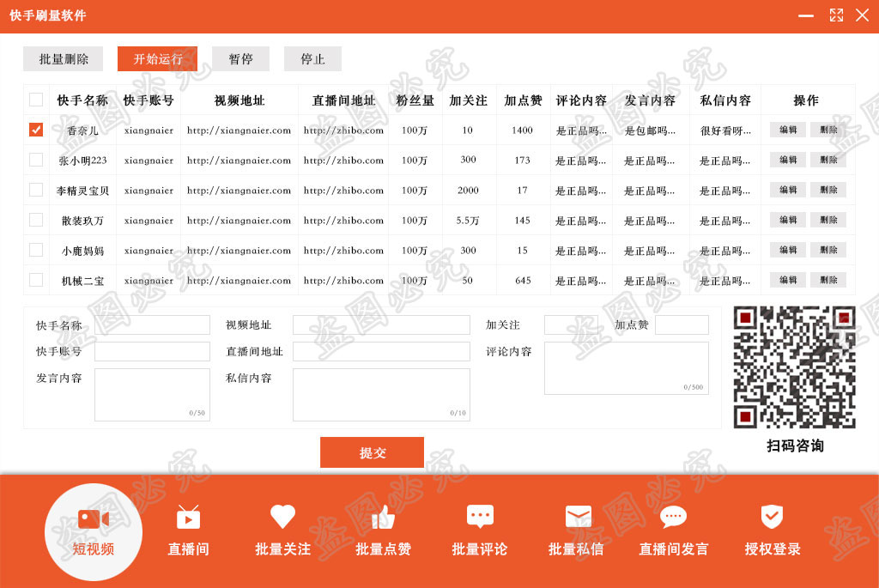This screenshot has width=879, height=588.
Task: Delete the 散装玖万 row
Action: [828, 220]
